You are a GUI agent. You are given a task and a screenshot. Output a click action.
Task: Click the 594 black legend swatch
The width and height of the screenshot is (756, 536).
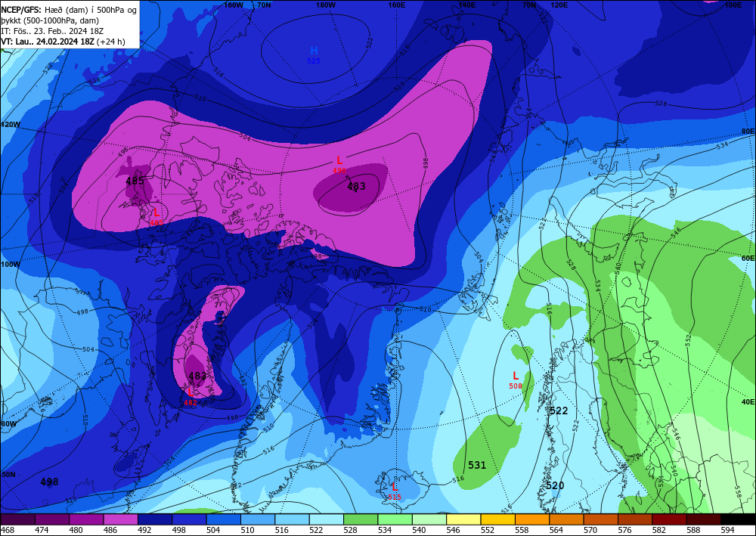click(737, 519)
